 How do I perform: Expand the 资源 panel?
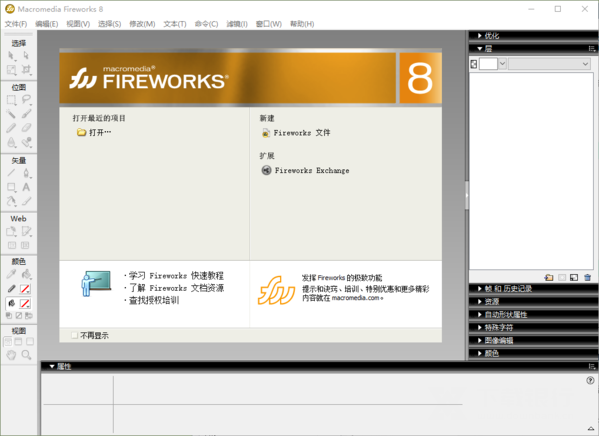479,301
